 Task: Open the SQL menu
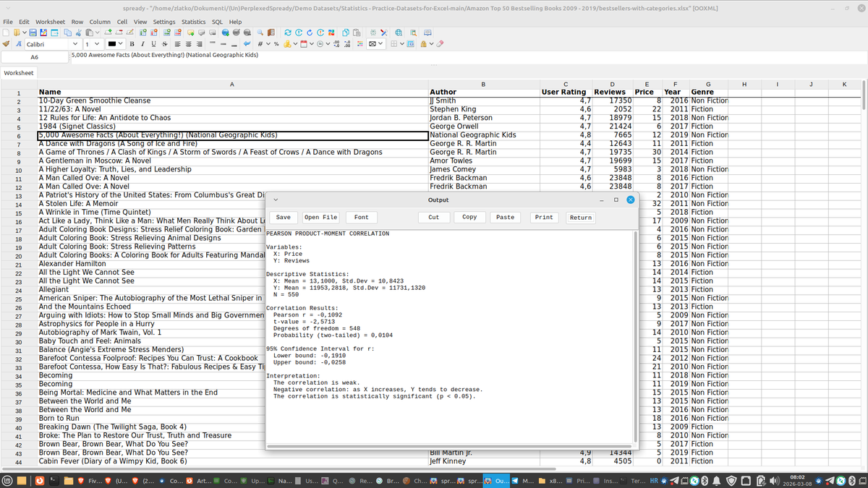pyautogui.click(x=217, y=22)
